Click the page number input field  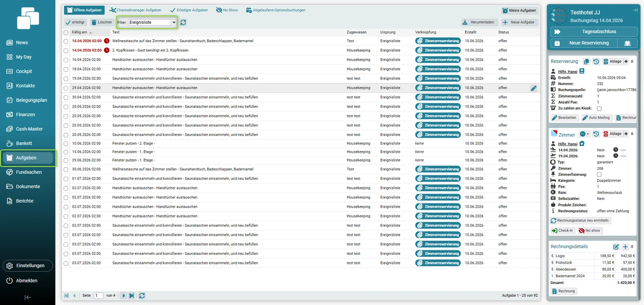pos(99,296)
